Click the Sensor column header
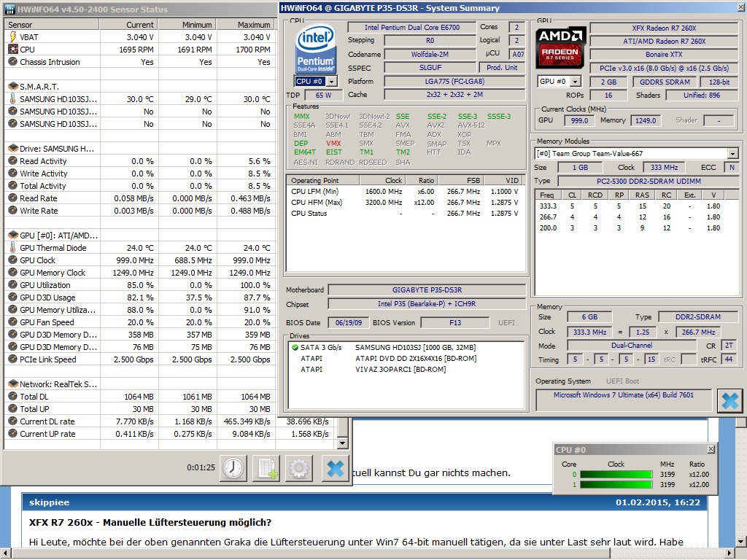The width and height of the screenshot is (747, 560). (x=52, y=25)
